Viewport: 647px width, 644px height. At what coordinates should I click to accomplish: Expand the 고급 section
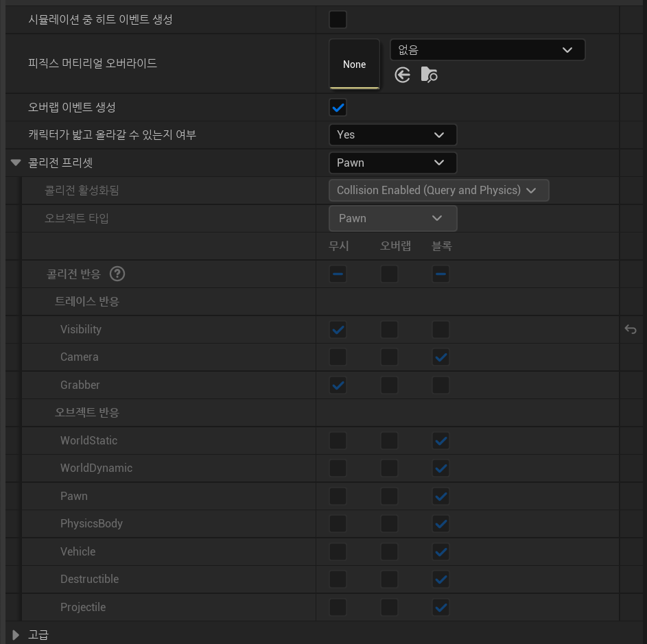point(16,634)
